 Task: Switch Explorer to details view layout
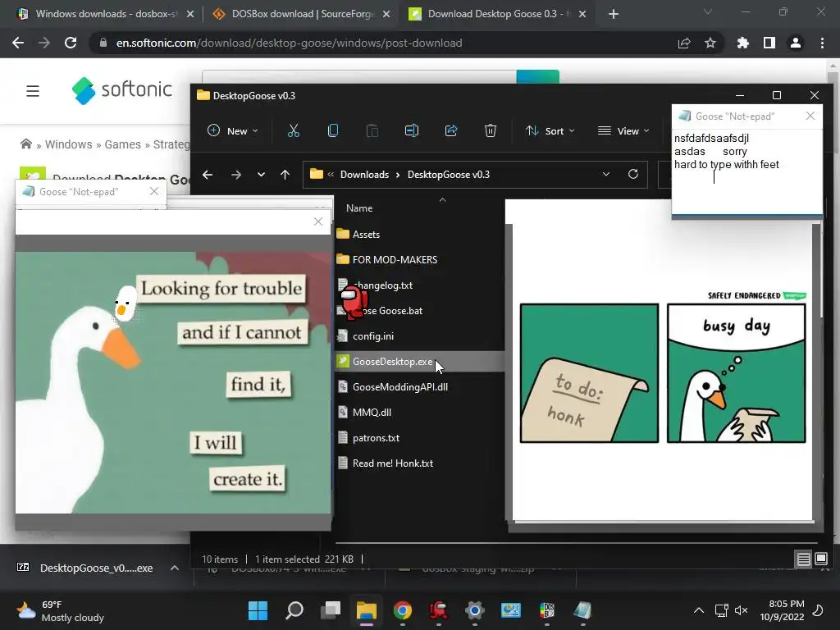pos(804,559)
